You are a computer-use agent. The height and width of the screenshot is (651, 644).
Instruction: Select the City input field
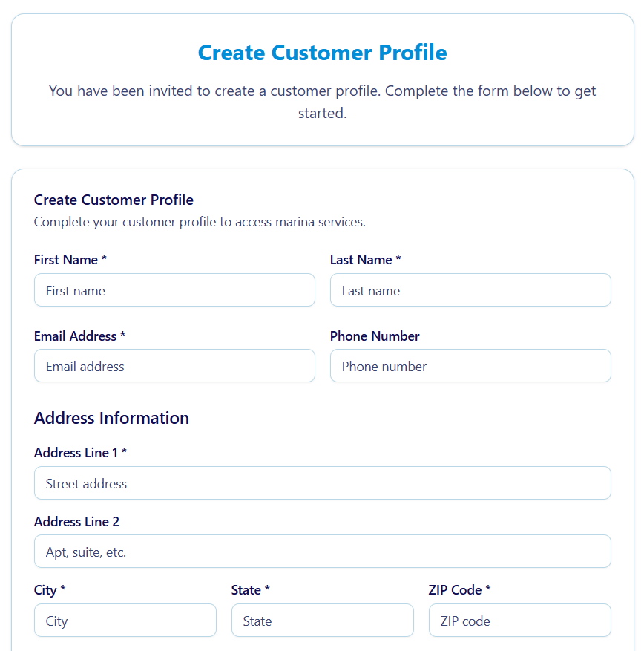125,621
